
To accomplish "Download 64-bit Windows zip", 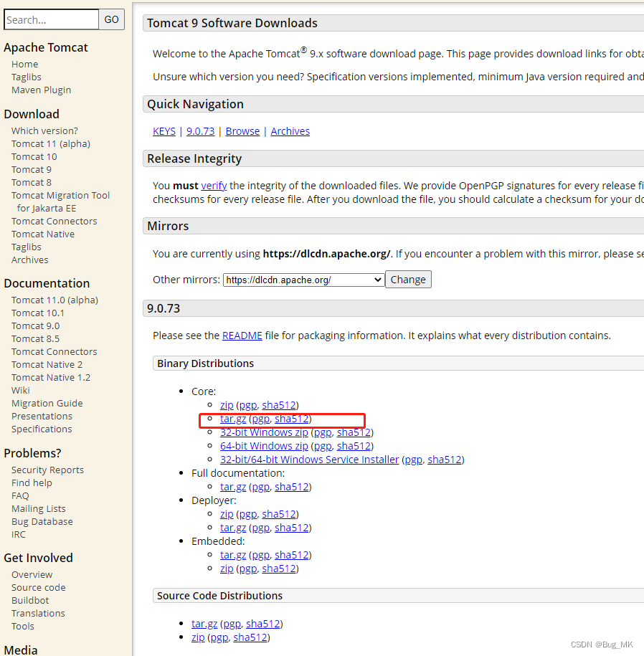I will [x=264, y=446].
